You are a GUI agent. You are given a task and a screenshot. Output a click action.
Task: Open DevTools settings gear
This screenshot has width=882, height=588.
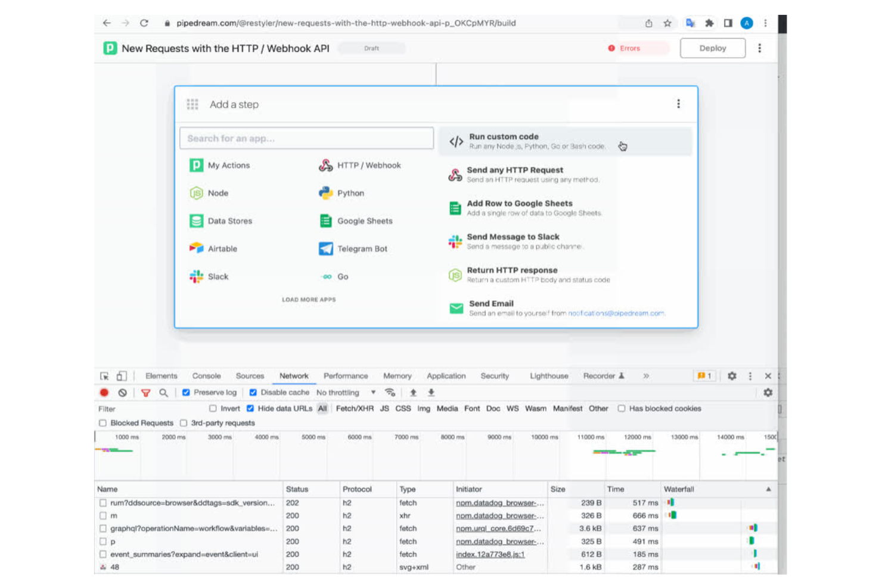tap(732, 376)
